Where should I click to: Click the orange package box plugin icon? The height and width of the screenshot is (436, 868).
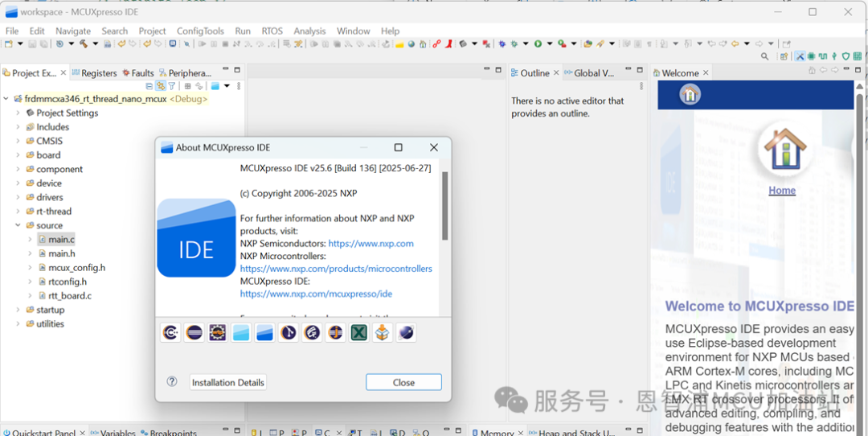(x=383, y=332)
